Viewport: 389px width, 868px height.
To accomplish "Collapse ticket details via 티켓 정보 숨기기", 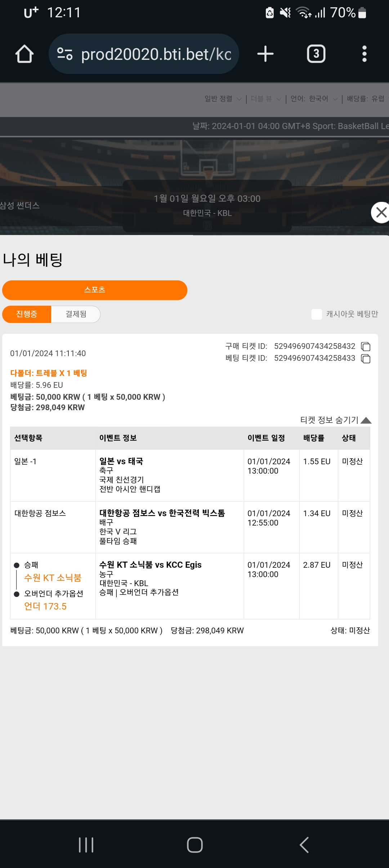I will [x=335, y=420].
